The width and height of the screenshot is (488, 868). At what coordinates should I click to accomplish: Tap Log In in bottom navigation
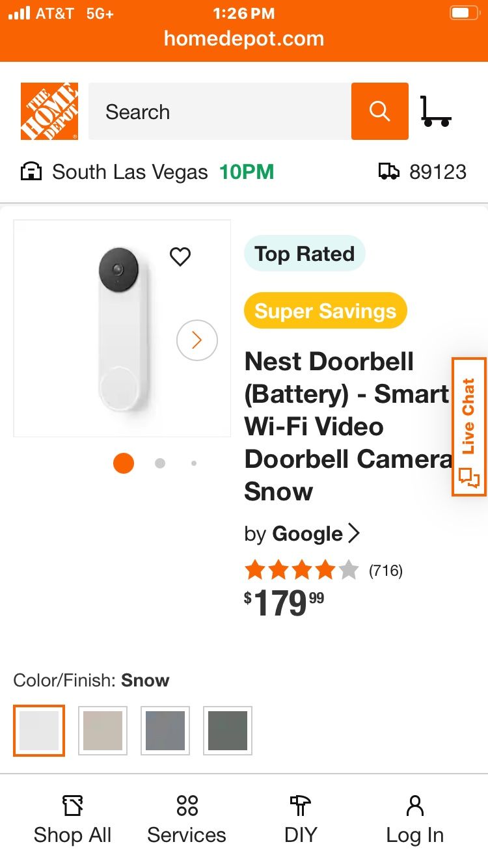[x=414, y=820]
